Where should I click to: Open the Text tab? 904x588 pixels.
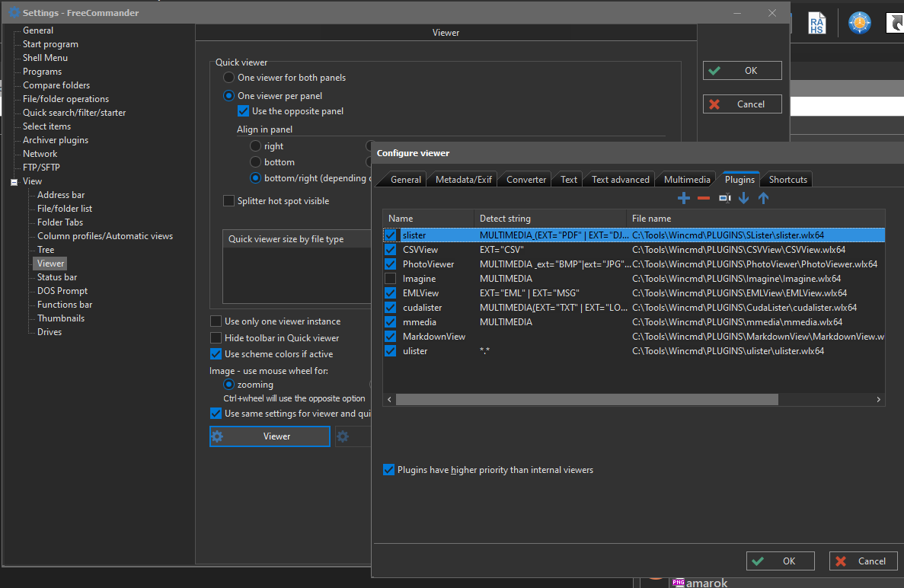[x=568, y=179]
